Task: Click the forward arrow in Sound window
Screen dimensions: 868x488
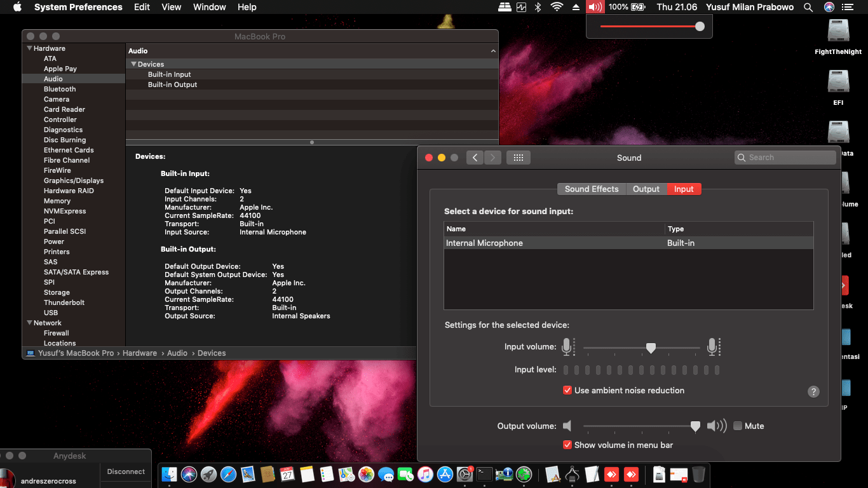Action: pyautogui.click(x=493, y=158)
